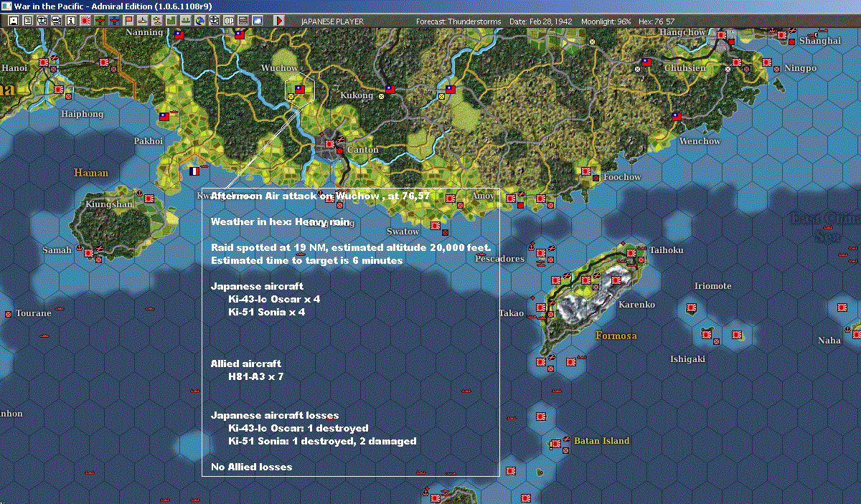Open the weather clouds toolbar icon
Viewport: 861px width, 504px height.
[x=258, y=21]
